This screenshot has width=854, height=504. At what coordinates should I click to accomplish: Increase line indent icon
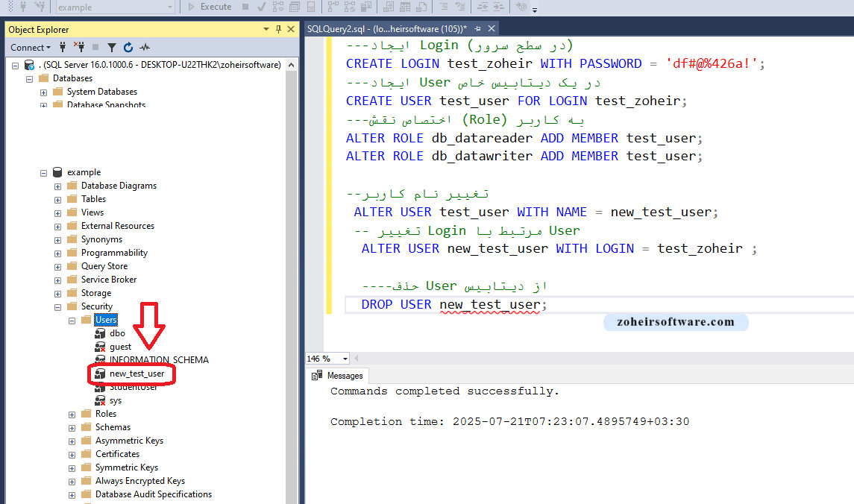click(499, 7)
